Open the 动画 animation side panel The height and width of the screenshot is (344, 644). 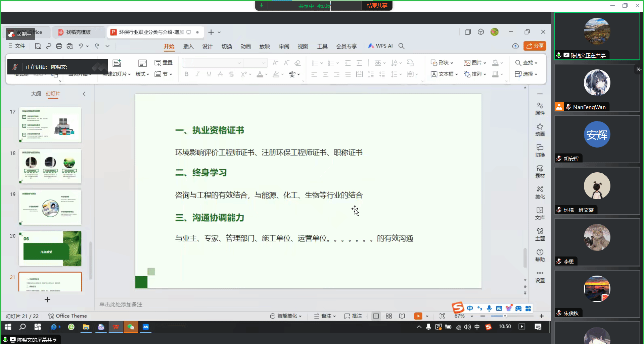(540, 130)
